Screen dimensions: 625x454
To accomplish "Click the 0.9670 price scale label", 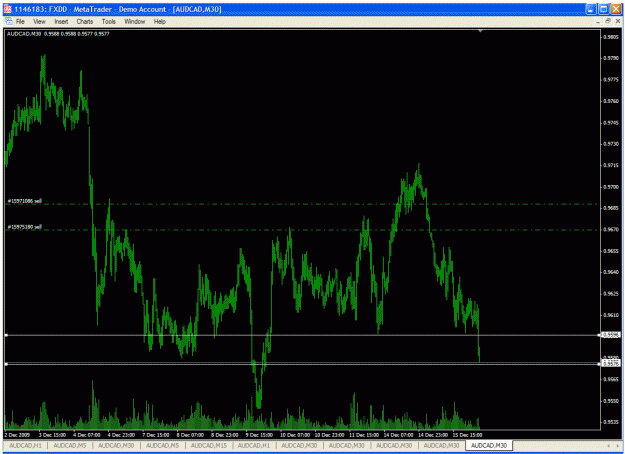I will point(611,230).
